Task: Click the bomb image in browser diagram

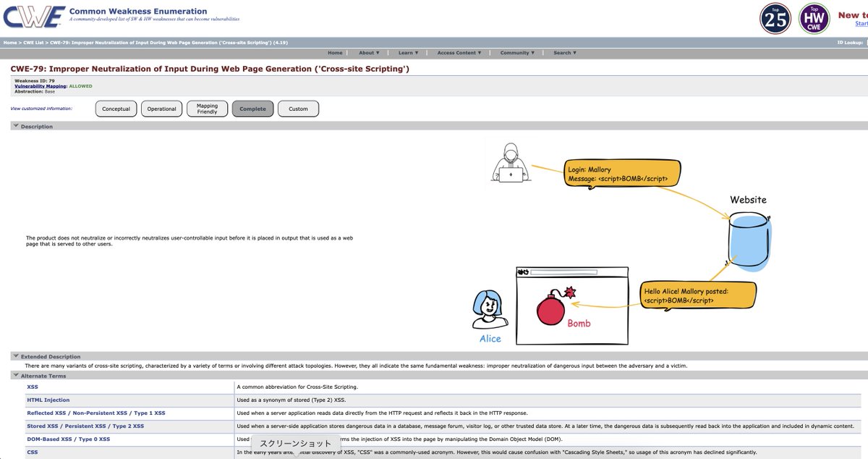Action: 556,306
